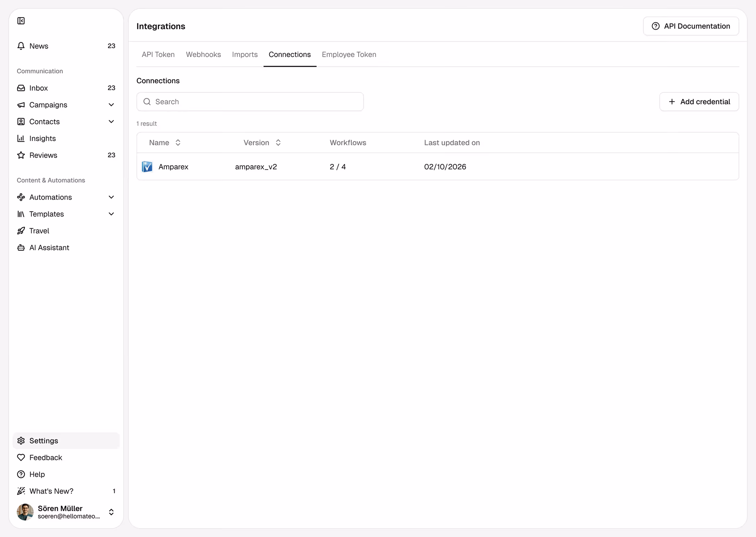756x537 pixels.
Task: Collapse the sidebar panel icon
Action: (21, 21)
